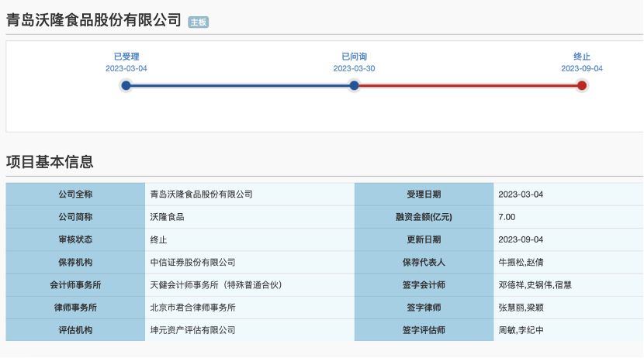Click the red progress line segment
This screenshot has height=358, width=644.
[468, 86]
